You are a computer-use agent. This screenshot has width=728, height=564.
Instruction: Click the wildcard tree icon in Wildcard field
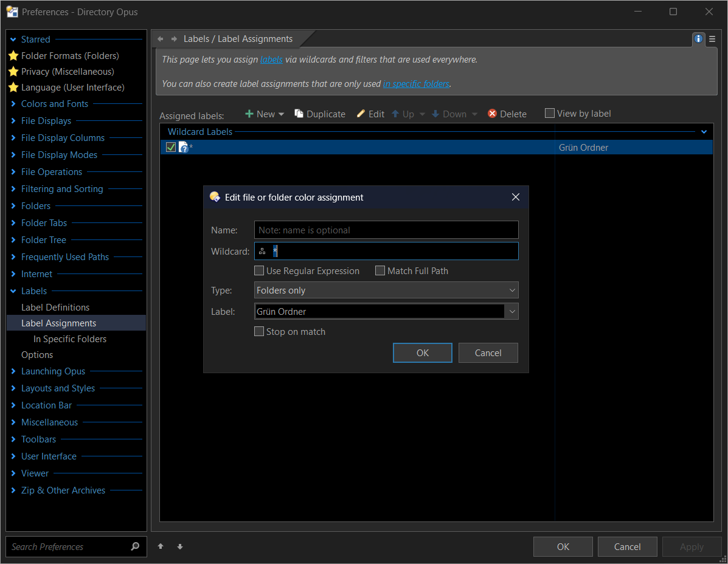[x=262, y=251]
